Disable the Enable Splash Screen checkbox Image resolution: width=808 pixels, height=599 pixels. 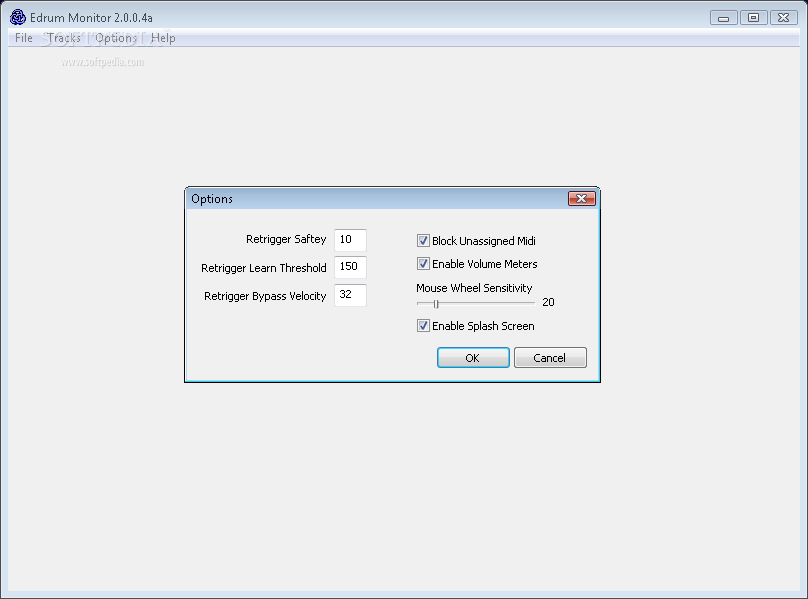423,326
